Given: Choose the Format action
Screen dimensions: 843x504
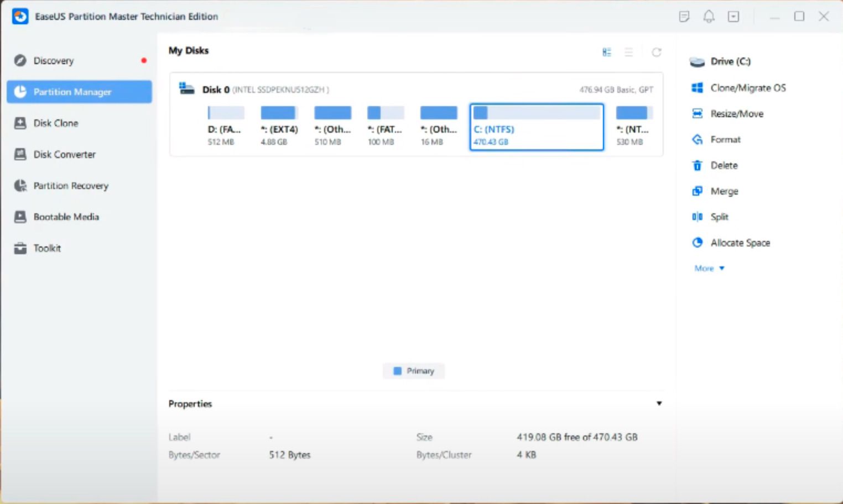Looking at the screenshot, I should [x=725, y=139].
